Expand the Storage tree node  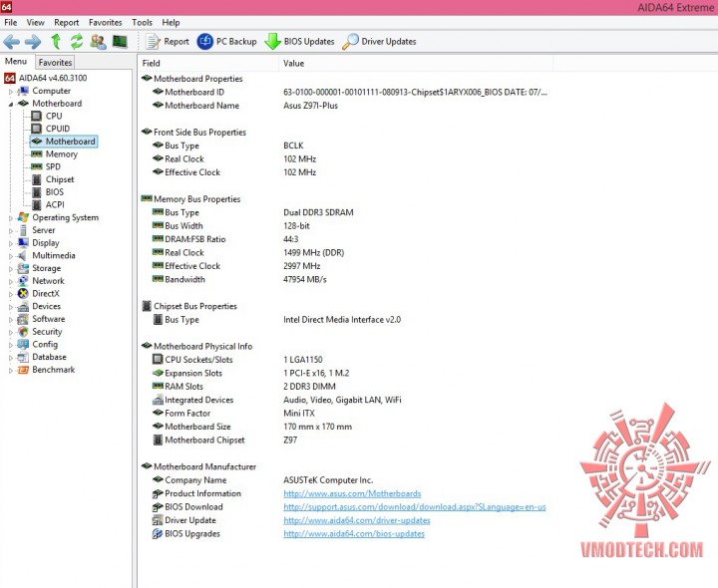coord(11,269)
